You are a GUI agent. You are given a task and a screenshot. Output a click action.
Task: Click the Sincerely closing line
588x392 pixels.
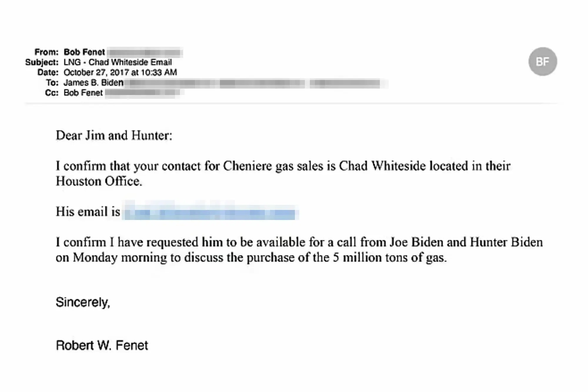click(83, 302)
